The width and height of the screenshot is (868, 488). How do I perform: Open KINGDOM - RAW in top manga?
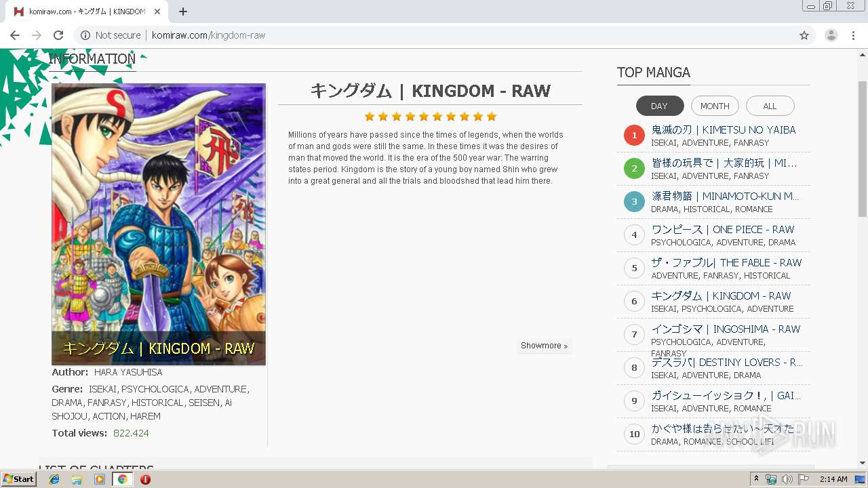click(x=721, y=296)
